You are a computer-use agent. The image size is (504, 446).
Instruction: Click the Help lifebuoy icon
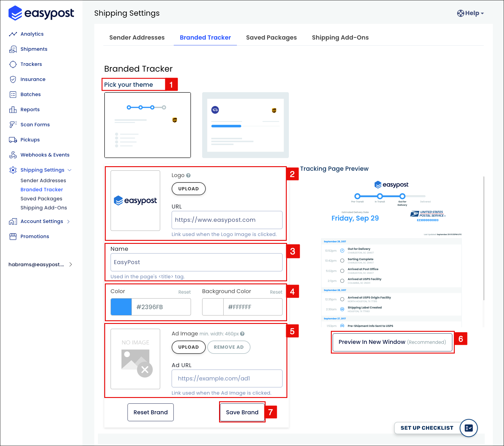pyautogui.click(x=460, y=13)
